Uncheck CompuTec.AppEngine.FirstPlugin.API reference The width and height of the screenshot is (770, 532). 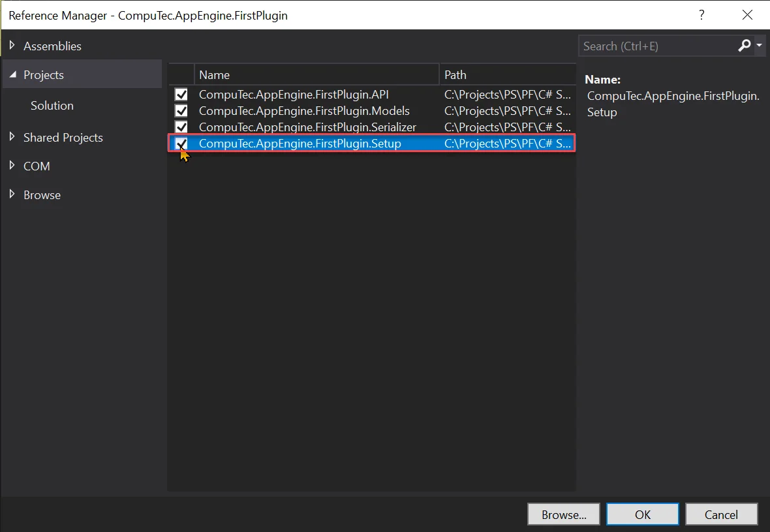181,94
